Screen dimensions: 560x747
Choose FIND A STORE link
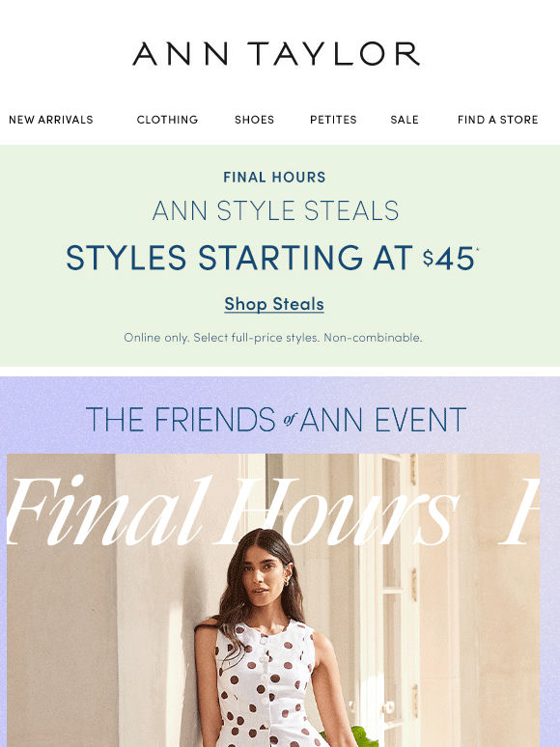(x=497, y=120)
